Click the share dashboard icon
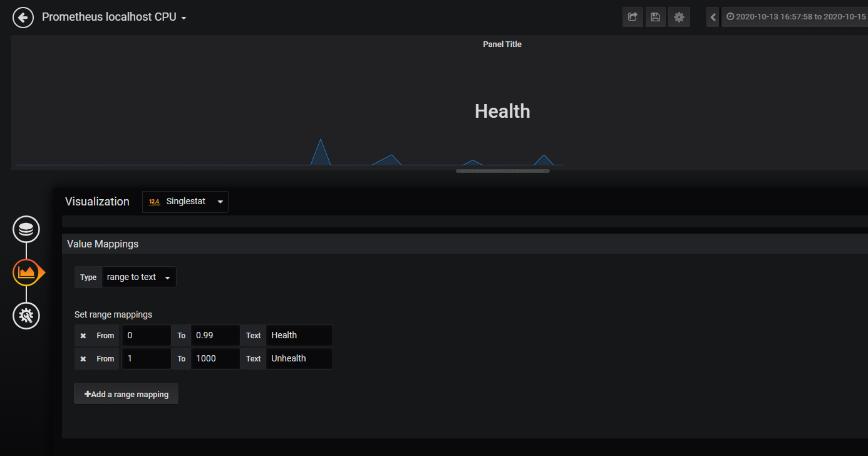The image size is (868, 456). (x=633, y=17)
